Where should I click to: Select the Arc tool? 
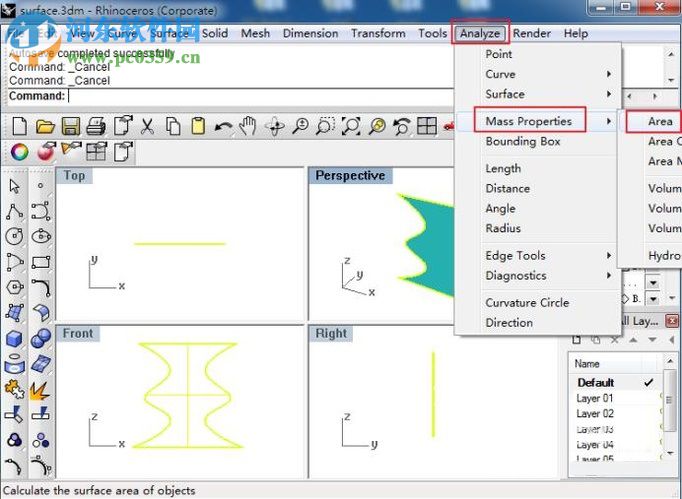click(x=15, y=262)
